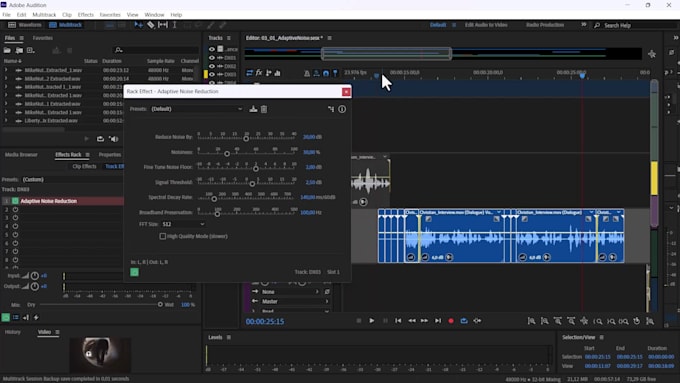Click Move Playhead to Previous in the transport

click(x=398, y=321)
